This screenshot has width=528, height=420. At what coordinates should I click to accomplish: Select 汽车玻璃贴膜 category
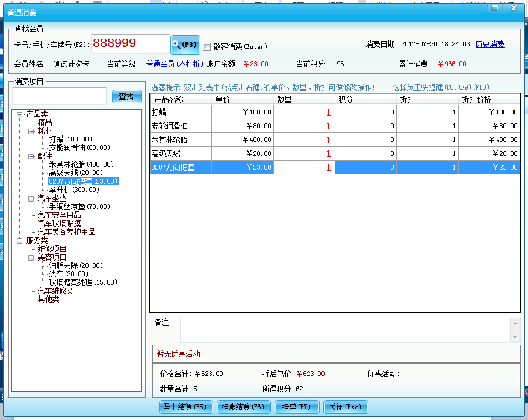tap(59, 223)
